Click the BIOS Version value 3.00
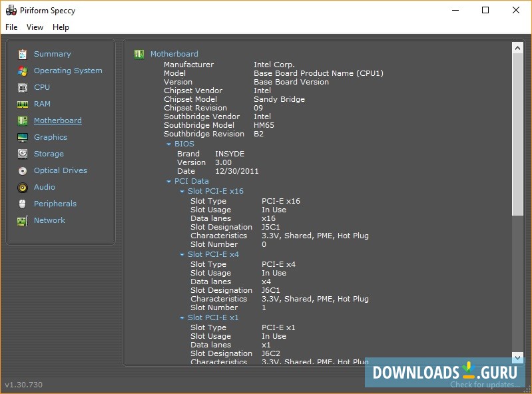The height and width of the screenshot is (394, 532). (223, 162)
